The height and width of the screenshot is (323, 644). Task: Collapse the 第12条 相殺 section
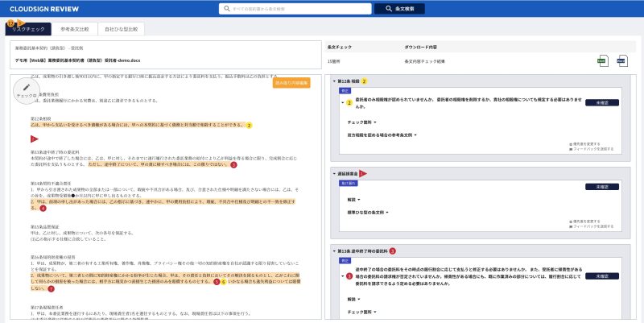[335, 81]
